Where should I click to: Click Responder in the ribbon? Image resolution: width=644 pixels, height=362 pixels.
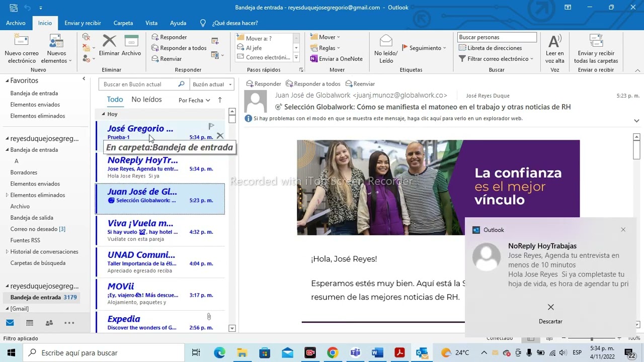(x=169, y=37)
